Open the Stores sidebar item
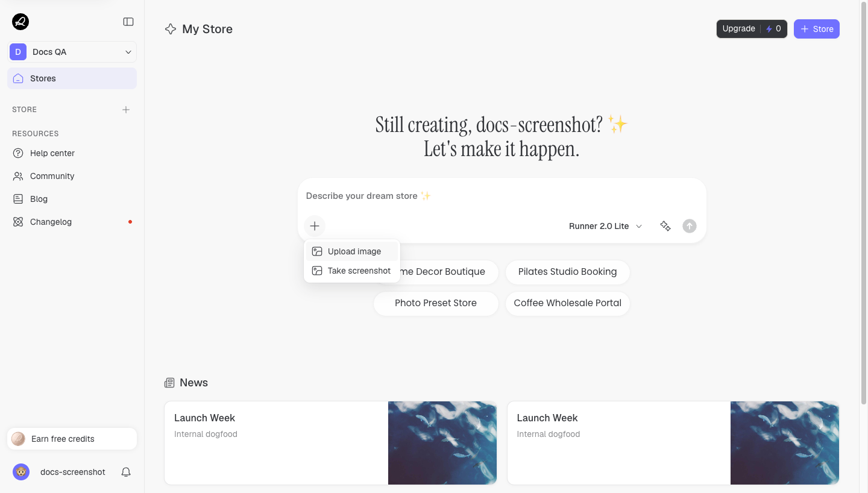Viewport: 868px width, 493px height. 72,78
